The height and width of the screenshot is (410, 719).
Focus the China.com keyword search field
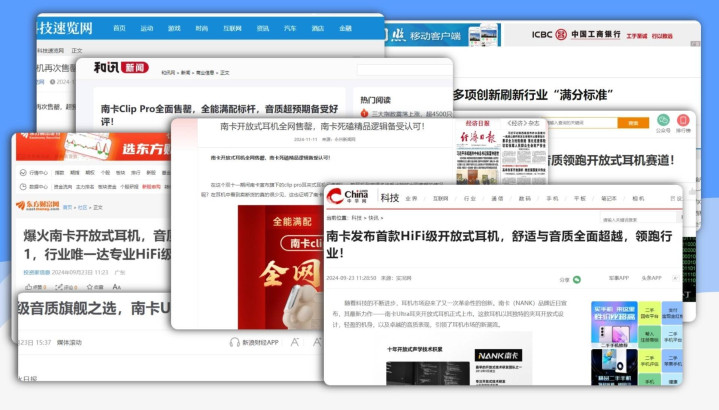638,219
